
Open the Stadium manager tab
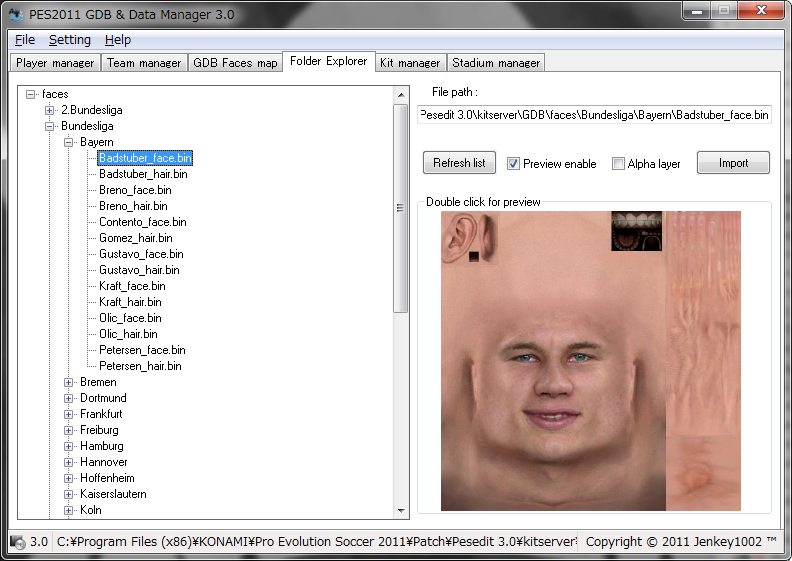tap(496, 63)
